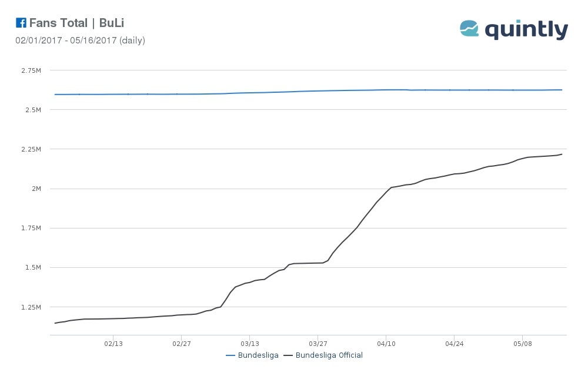This screenshot has width=588, height=383.
Task: Pick the 03/27 date on the axis
Action: tap(318, 343)
